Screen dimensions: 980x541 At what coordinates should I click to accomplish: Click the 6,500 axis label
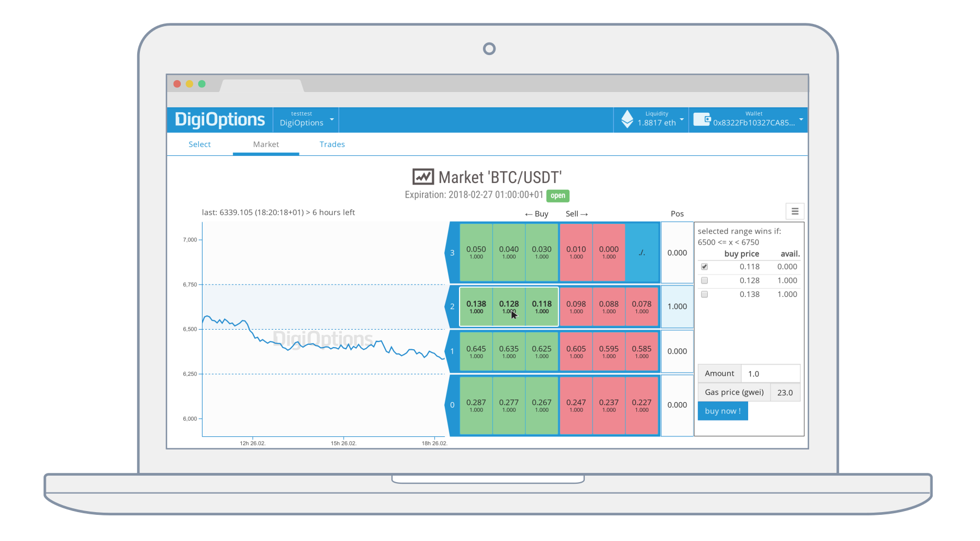pos(190,329)
